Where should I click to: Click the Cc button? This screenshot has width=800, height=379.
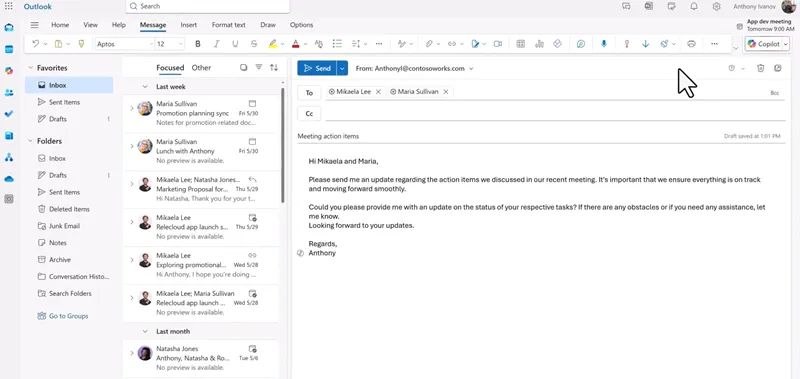[309, 114]
